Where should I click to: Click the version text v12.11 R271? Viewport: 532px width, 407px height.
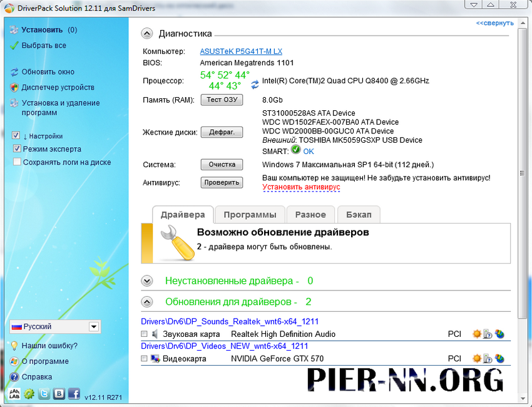tap(103, 398)
